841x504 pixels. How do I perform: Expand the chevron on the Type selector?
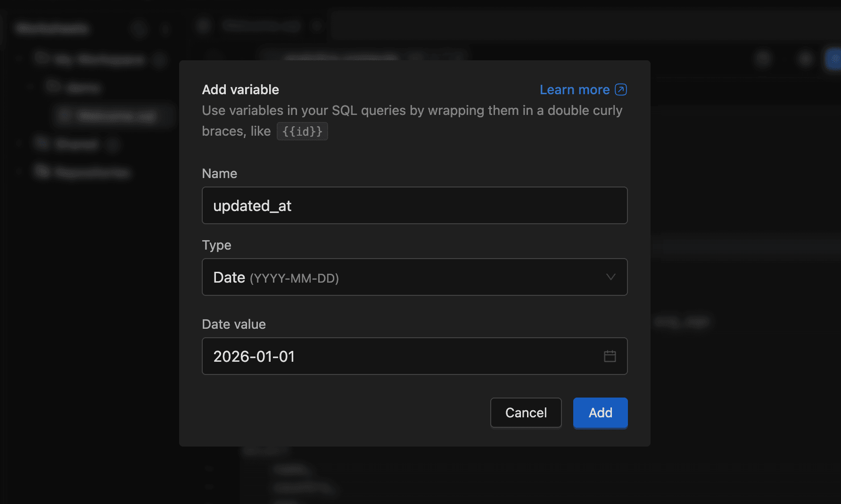tap(611, 277)
